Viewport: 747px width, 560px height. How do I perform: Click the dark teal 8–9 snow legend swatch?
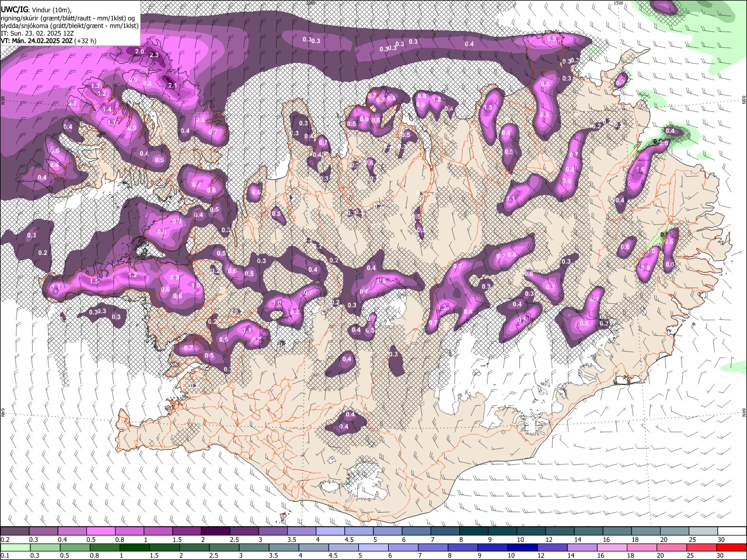click(x=473, y=531)
